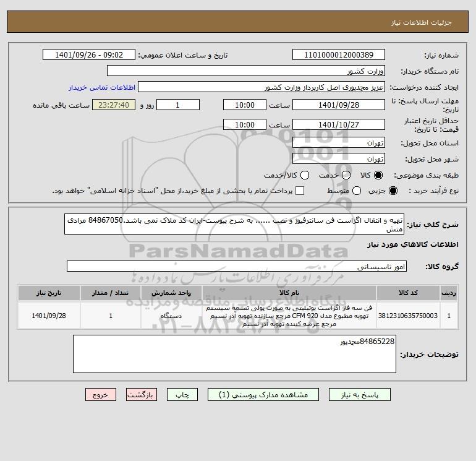476x461 pixels.
Task: Click the واحد شمارش column header
Action: point(171,293)
